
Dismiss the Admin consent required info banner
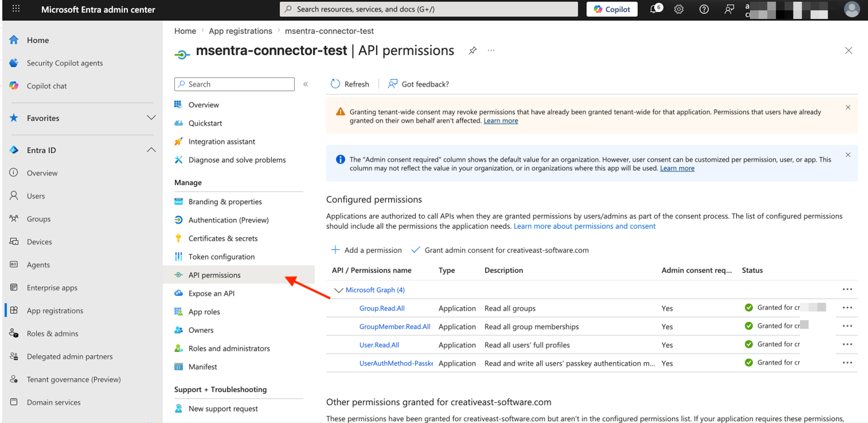[848, 155]
